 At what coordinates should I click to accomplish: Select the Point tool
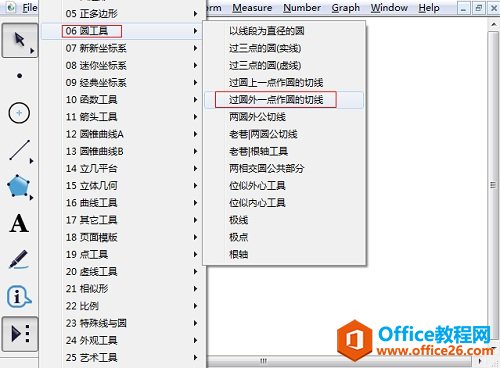point(19,76)
